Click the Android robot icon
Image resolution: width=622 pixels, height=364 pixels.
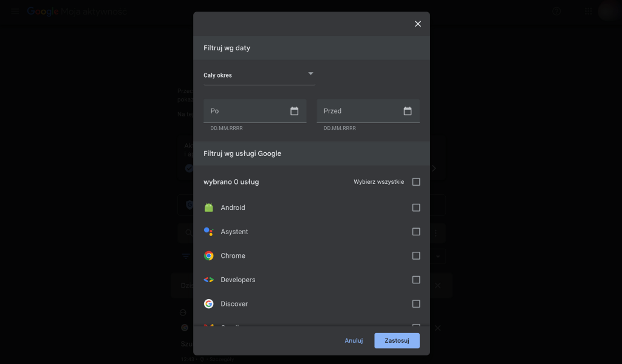pos(209,207)
